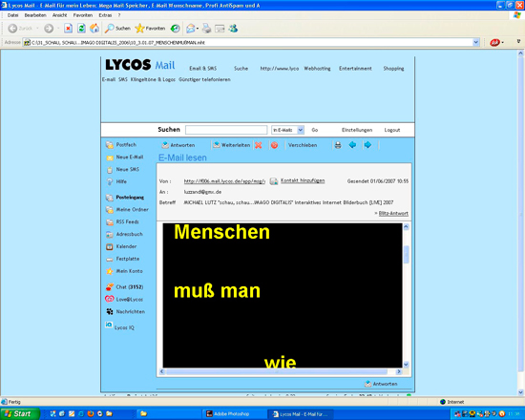
Task: Click the Logout link
Action: coord(392,130)
